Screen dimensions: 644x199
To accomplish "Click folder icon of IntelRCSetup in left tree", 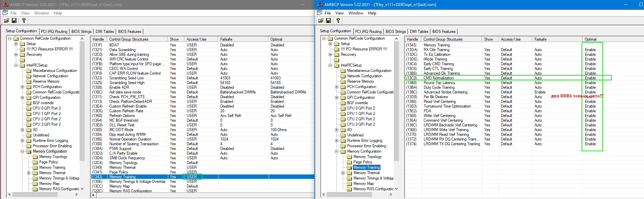I will click(x=22, y=65).
